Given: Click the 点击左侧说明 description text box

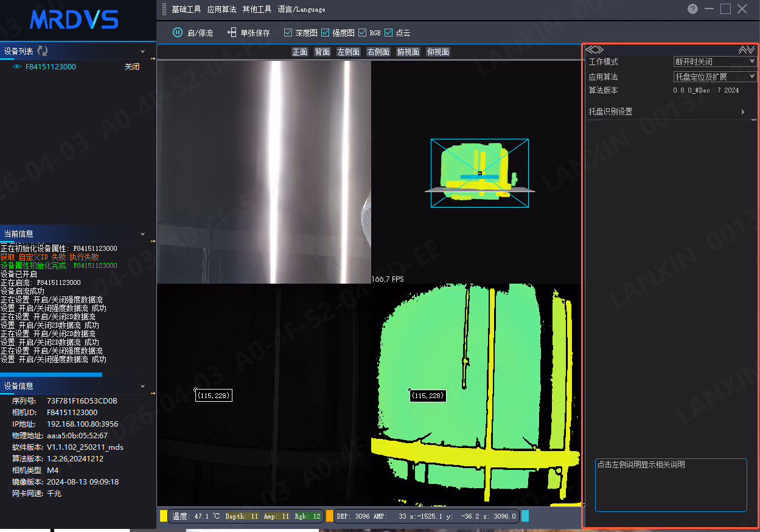Looking at the screenshot, I should 671,485.
